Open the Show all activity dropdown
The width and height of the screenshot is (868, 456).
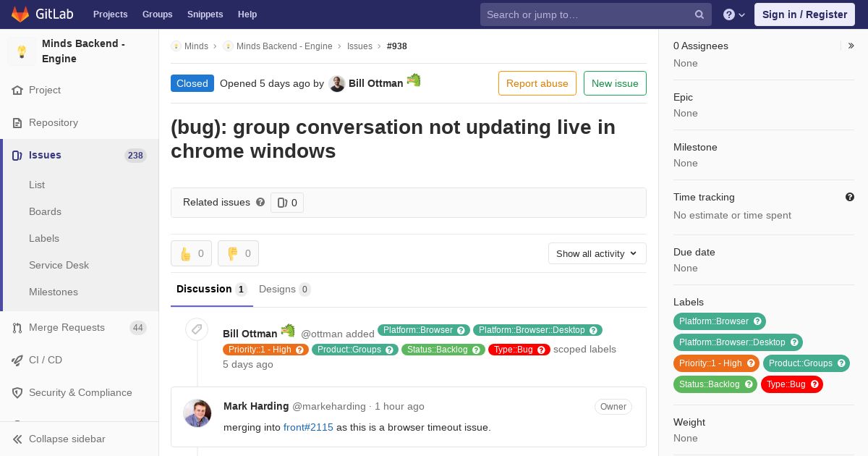click(597, 253)
